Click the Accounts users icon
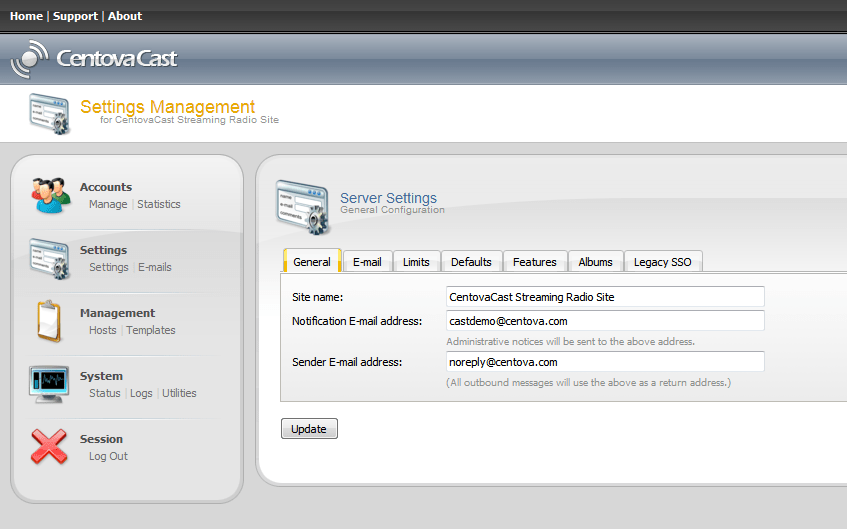This screenshot has height=529, width=847. (51, 195)
